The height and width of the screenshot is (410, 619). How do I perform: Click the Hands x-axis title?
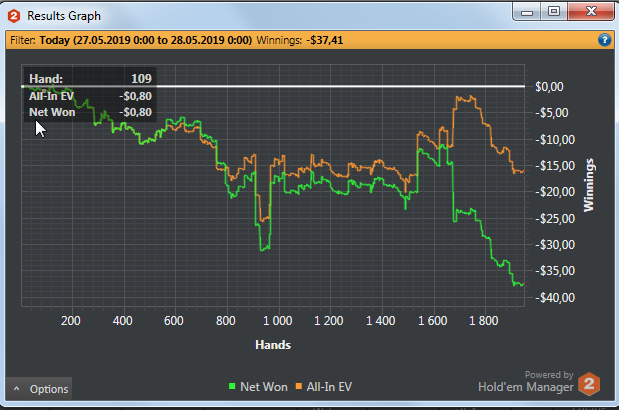(273, 345)
